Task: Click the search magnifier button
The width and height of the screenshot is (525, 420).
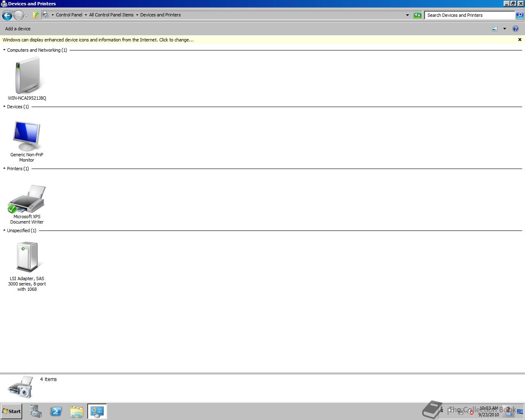Action: pos(519,15)
